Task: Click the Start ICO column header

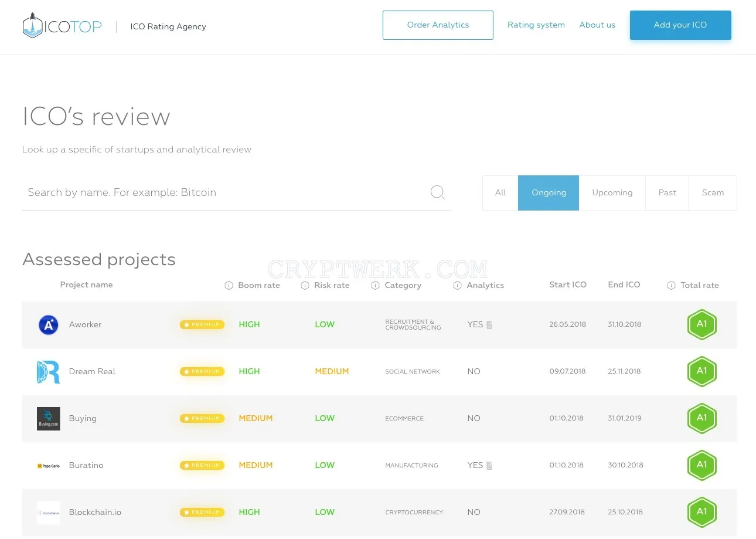Action: click(568, 285)
